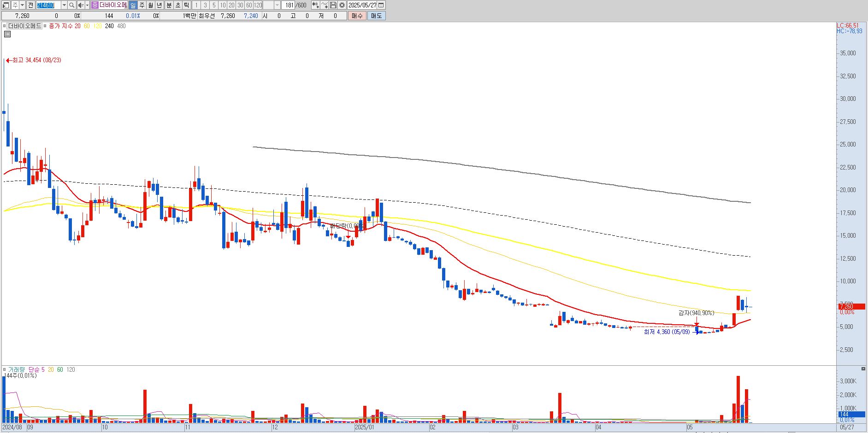This screenshot has width=868, height=433.
Task: Switch to the 초 seconds chart period
Action: click(177, 5)
